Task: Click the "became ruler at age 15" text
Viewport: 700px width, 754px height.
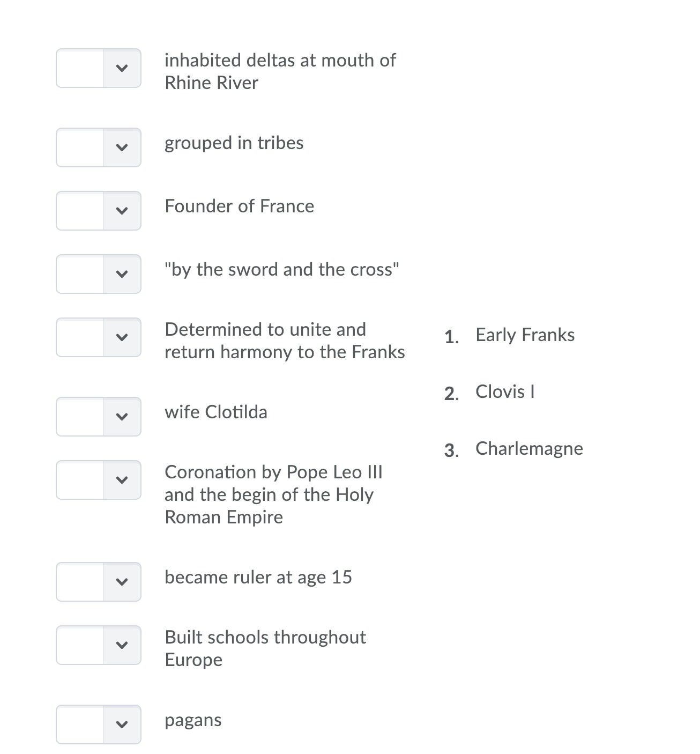Action: point(258,578)
